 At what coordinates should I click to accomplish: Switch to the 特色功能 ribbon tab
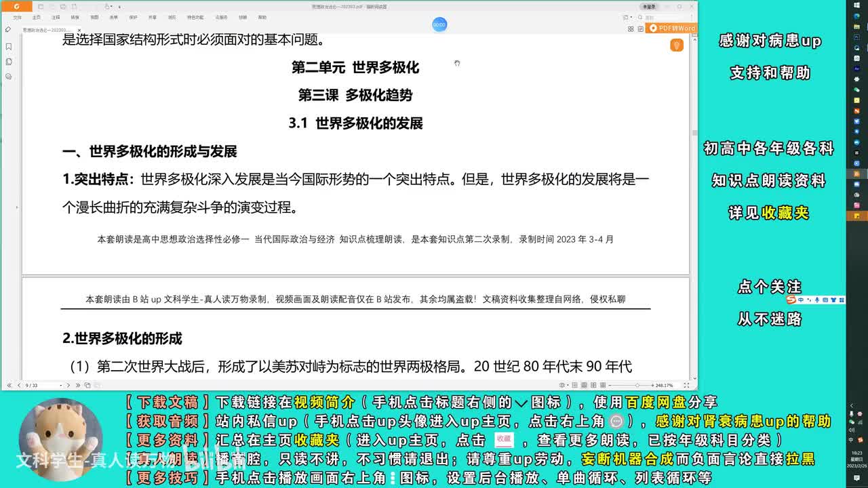[x=195, y=18]
